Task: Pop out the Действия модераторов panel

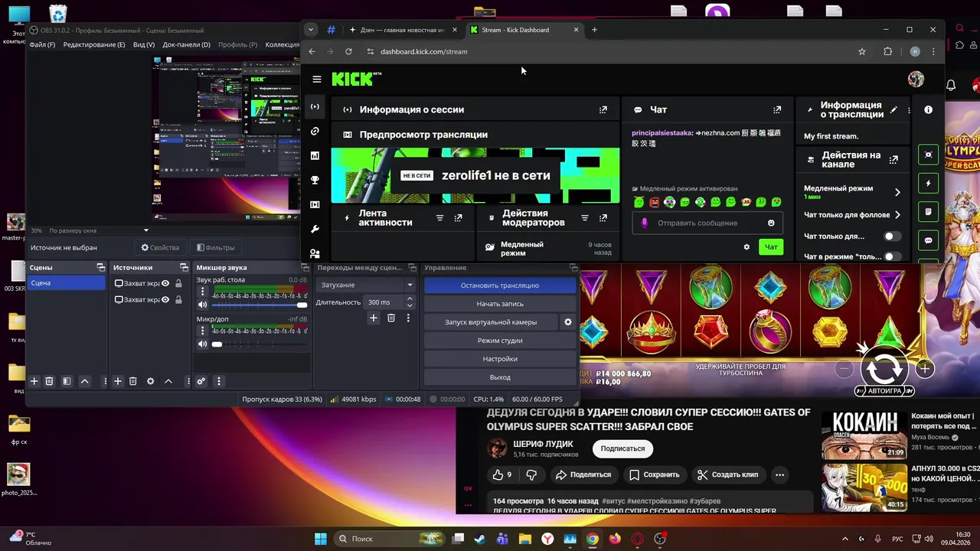Action: coord(603,218)
